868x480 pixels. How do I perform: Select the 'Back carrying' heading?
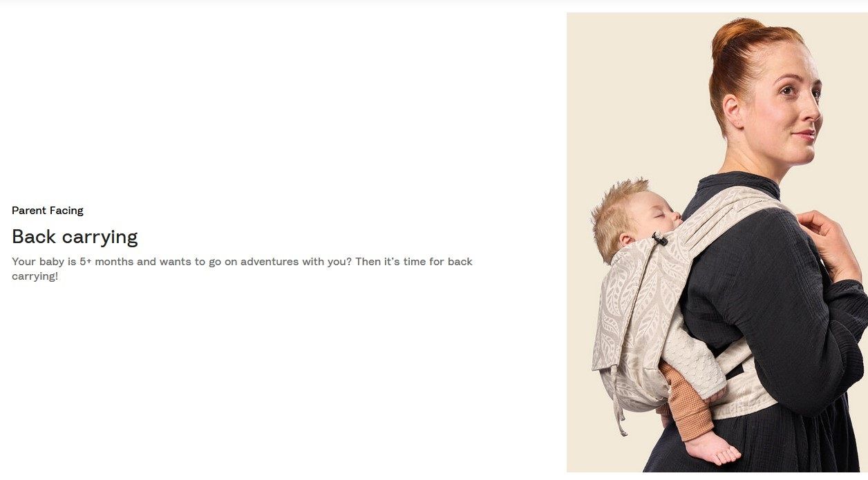tap(75, 237)
